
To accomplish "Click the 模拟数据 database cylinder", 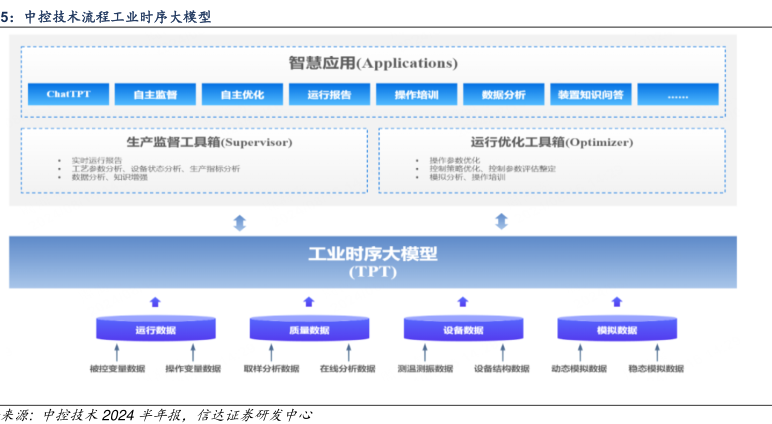I will [616, 330].
